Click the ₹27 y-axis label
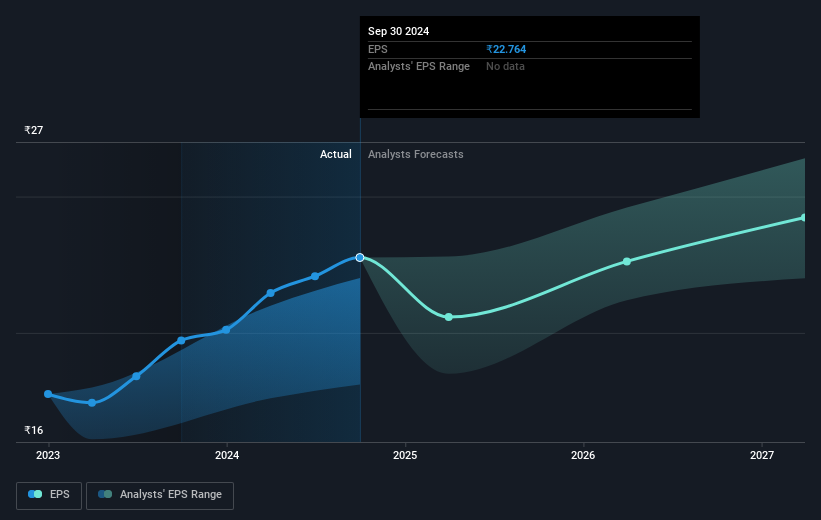The height and width of the screenshot is (520, 821). pos(34,130)
